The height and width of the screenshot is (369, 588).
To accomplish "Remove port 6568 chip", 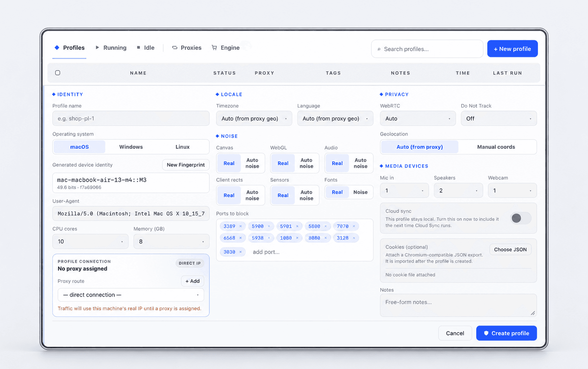I will click(x=241, y=238).
